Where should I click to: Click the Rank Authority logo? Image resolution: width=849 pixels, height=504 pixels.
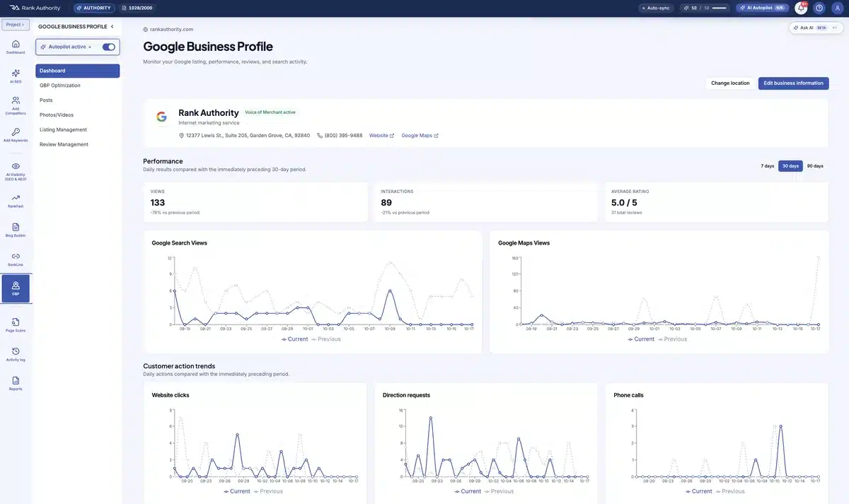point(35,8)
